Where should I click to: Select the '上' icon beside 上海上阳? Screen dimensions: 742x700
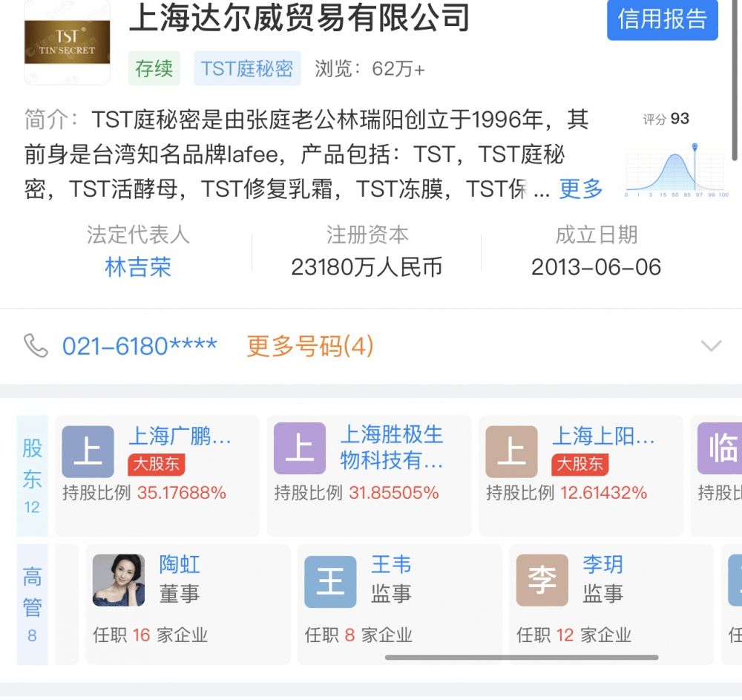click(x=510, y=450)
